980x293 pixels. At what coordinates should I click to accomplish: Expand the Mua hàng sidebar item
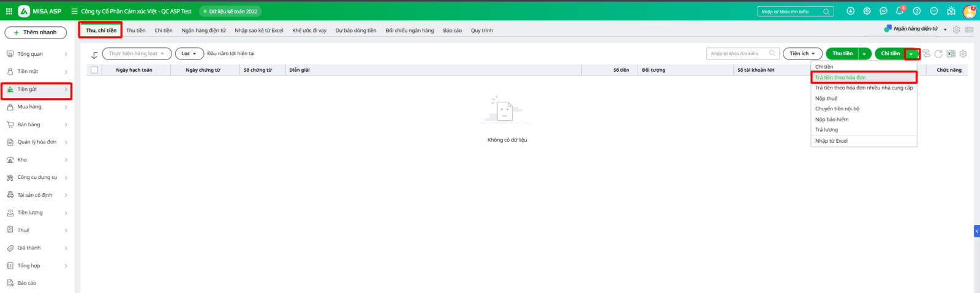pos(37,107)
